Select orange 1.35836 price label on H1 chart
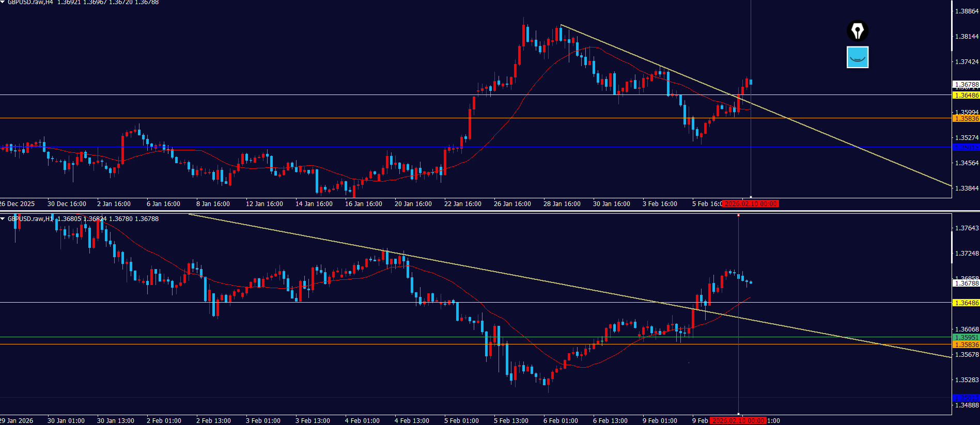The width and height of the screenshot is (980, 425). [x=966, y=344]
